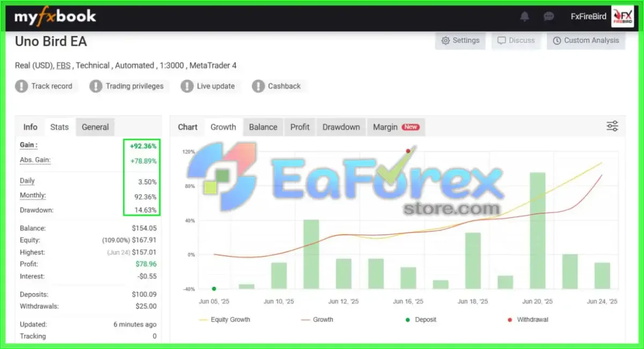644x349 pixels.
Task: Click the Monthly label
Action: coord(33,195)
